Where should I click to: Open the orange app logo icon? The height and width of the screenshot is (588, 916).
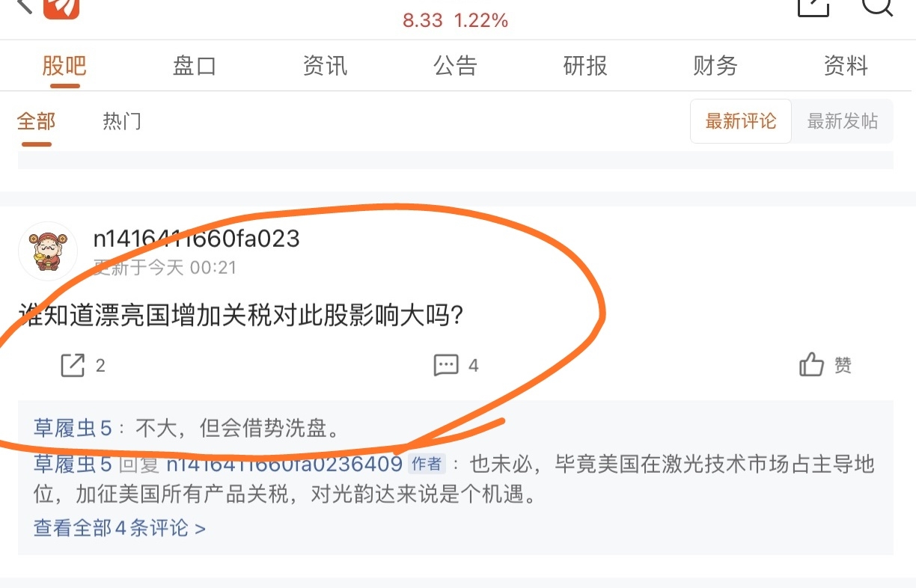pyautogui.click(x=61, y=8)
